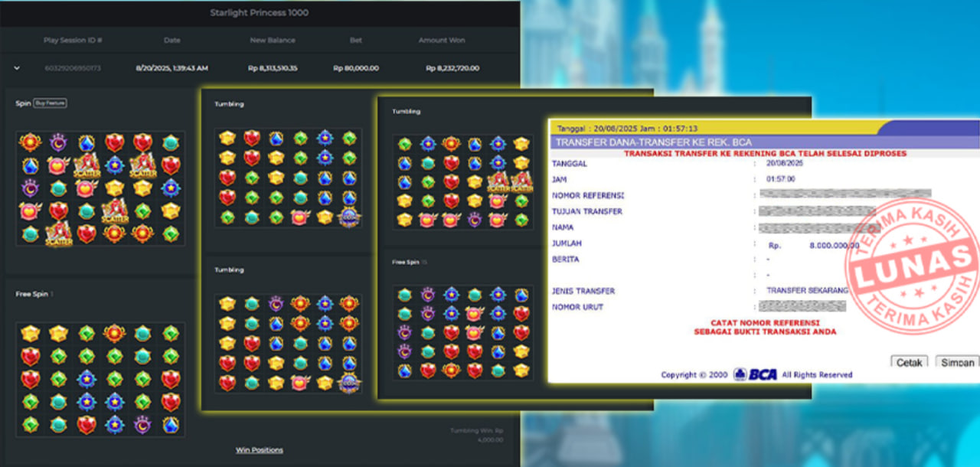Click the TUJUAN TRANSFER label
Image resolution: width=980 pixels, height=467 pixels.
pos(586,211)
